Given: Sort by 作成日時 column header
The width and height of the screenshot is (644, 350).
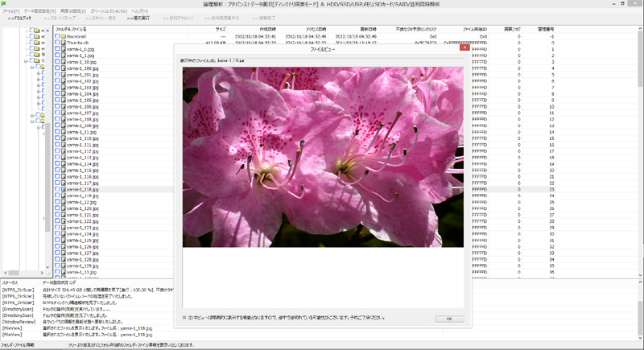Looking at the screenshot, I should (252, 29).
